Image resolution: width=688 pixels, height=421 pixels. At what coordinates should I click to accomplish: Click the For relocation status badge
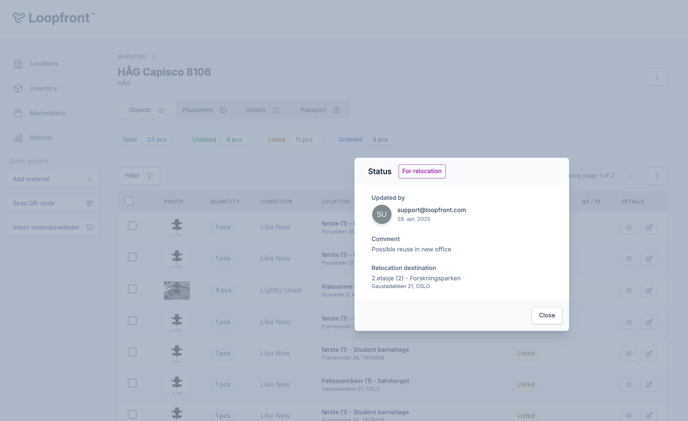pyautogui.click(x=422, y=171)
